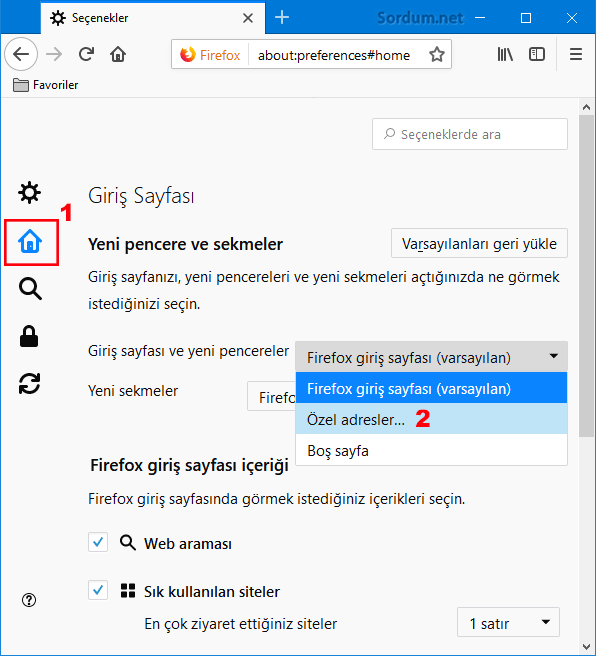
Task: Open the 1 satır rows dropdown
Action: pyautogui.click(x=508, y=623)
